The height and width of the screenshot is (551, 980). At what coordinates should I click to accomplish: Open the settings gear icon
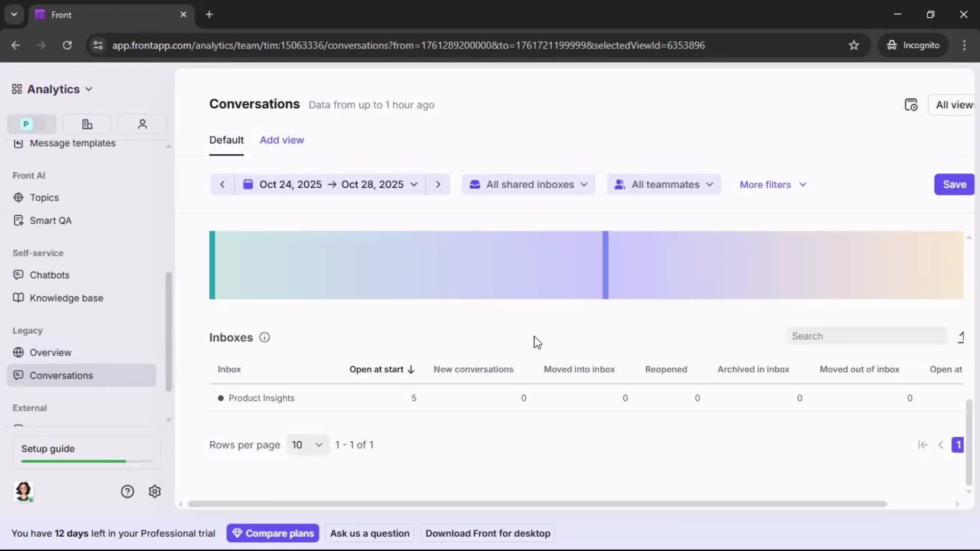point(154,491)
